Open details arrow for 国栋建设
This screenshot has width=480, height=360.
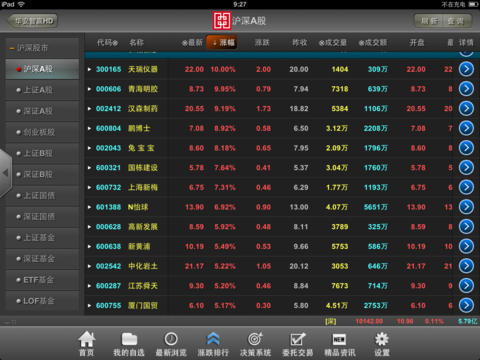tap(466, 167)
